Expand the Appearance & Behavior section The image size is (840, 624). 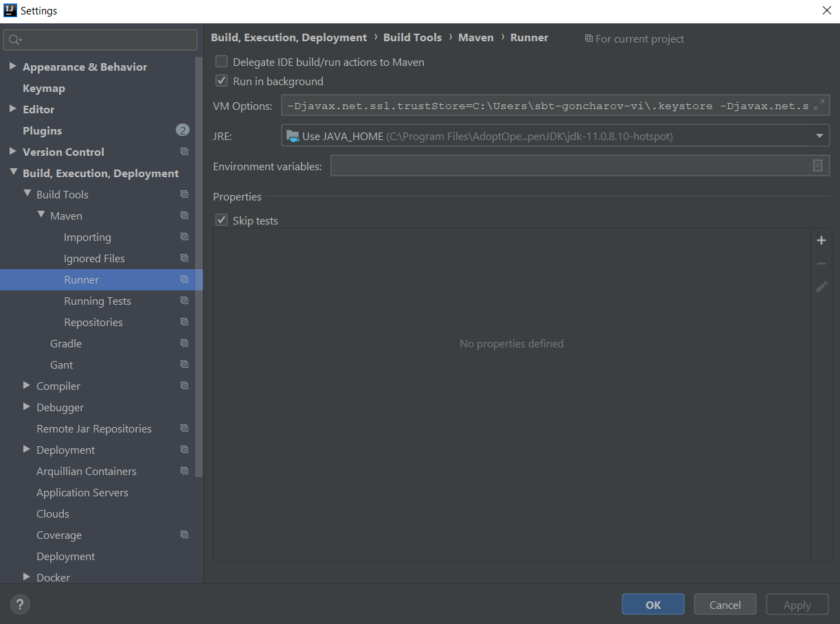[12, 67]
